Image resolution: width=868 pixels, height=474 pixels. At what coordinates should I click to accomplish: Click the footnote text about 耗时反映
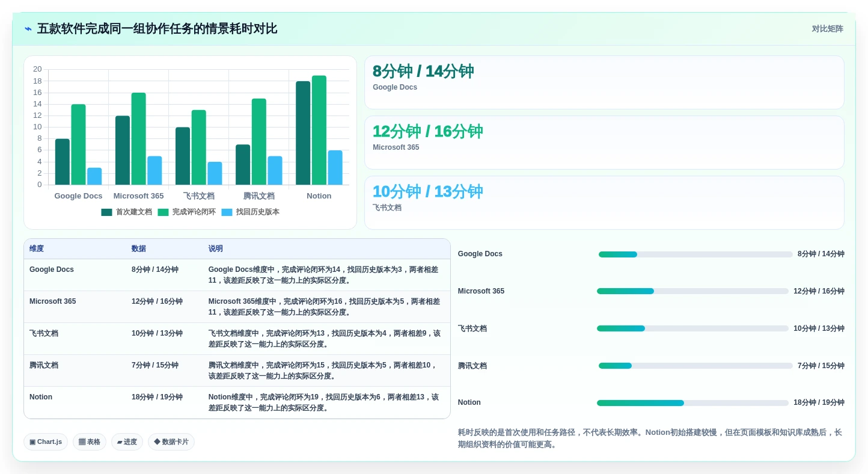point(650,439)
